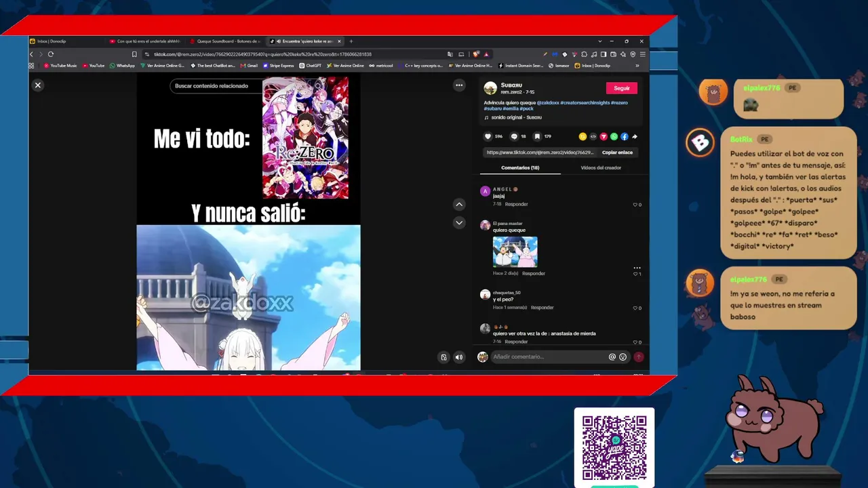Open the ChatGPT bookmark
The image size is (868, 488).
311,66
